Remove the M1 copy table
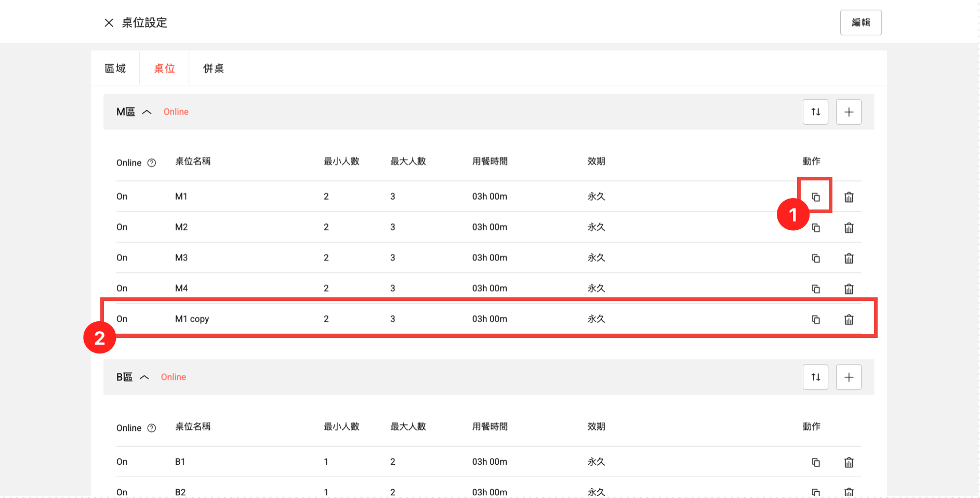980x498 pixels. (849, 320)
